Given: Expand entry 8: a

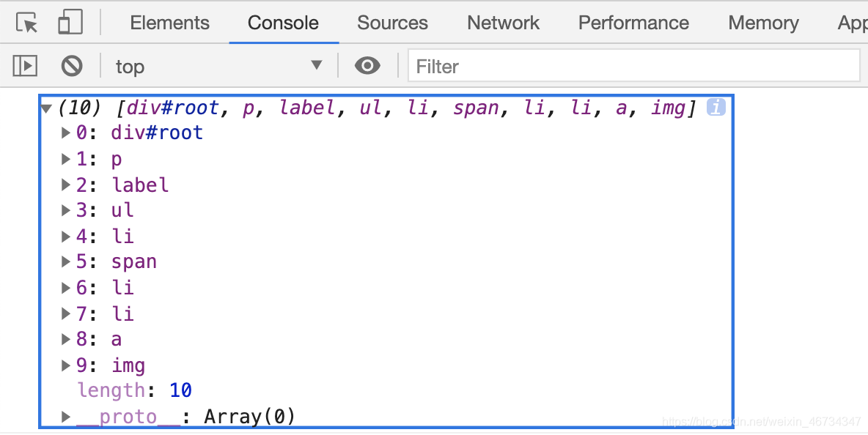Looking at the screenshot, I should [x=66, y=339].
